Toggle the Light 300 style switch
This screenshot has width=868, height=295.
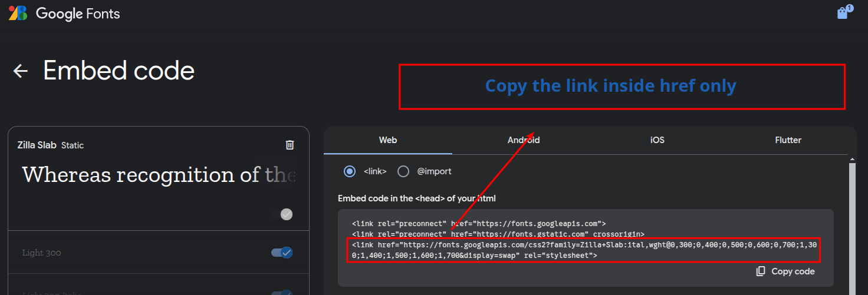click(282, 253)
